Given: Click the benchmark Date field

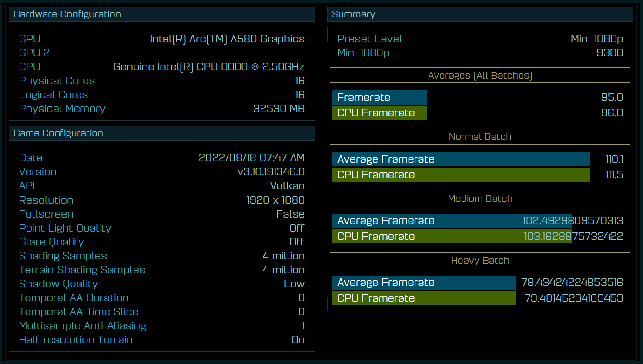Looking at the screenshot, I should pyautogui.click(x=31, y=158).
